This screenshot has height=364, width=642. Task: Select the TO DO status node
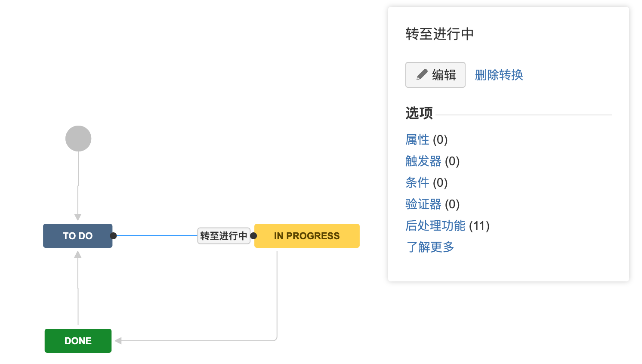(77, 236)
